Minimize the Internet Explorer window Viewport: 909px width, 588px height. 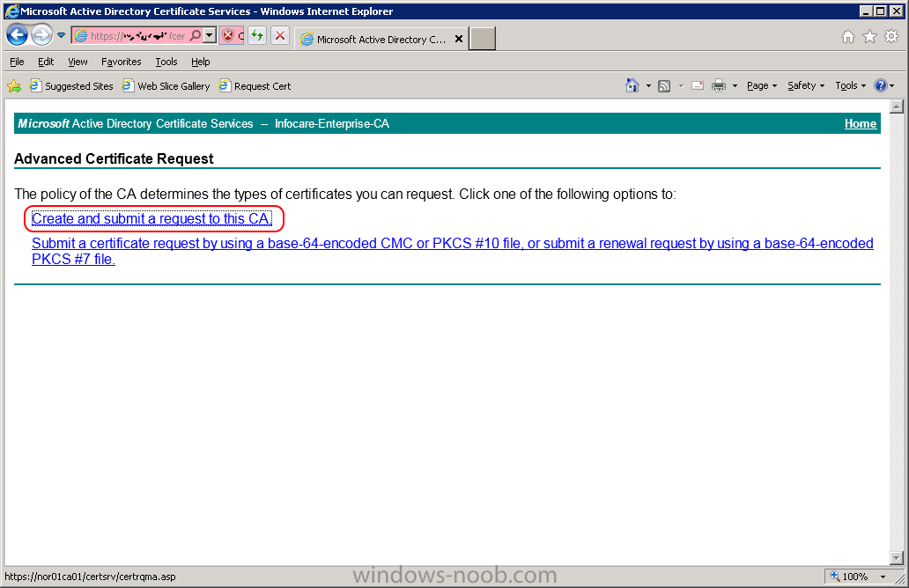click(x=866, y=11)
